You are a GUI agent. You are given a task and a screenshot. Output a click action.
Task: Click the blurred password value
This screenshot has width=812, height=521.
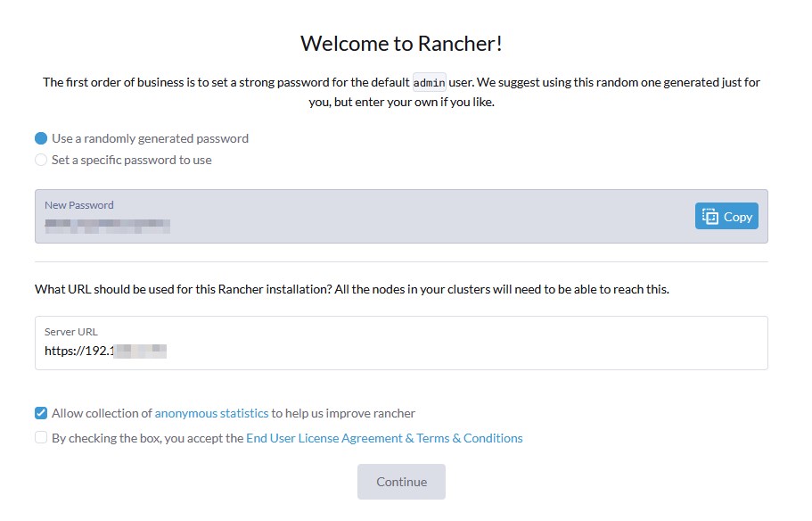[x=106, y=225]
